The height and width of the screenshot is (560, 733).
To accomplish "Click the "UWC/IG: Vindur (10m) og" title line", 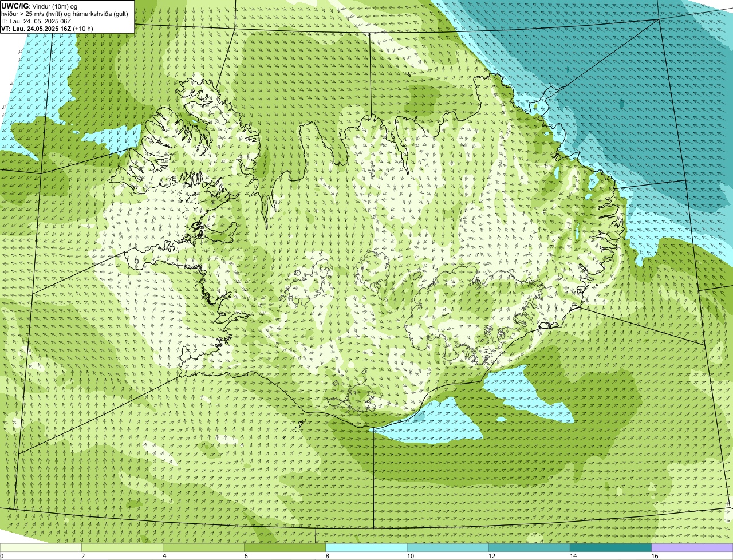I will tap(40, 6).
